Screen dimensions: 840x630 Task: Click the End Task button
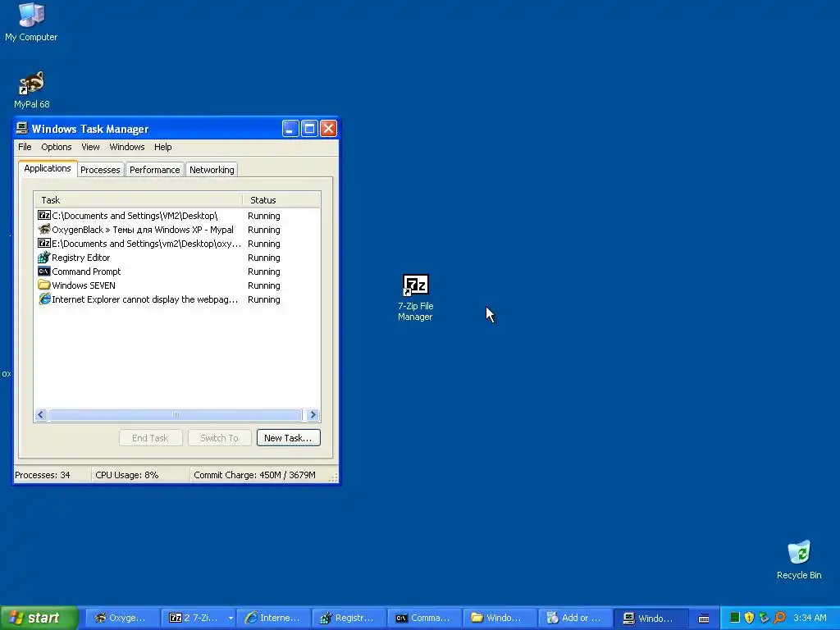coord(150,438)
